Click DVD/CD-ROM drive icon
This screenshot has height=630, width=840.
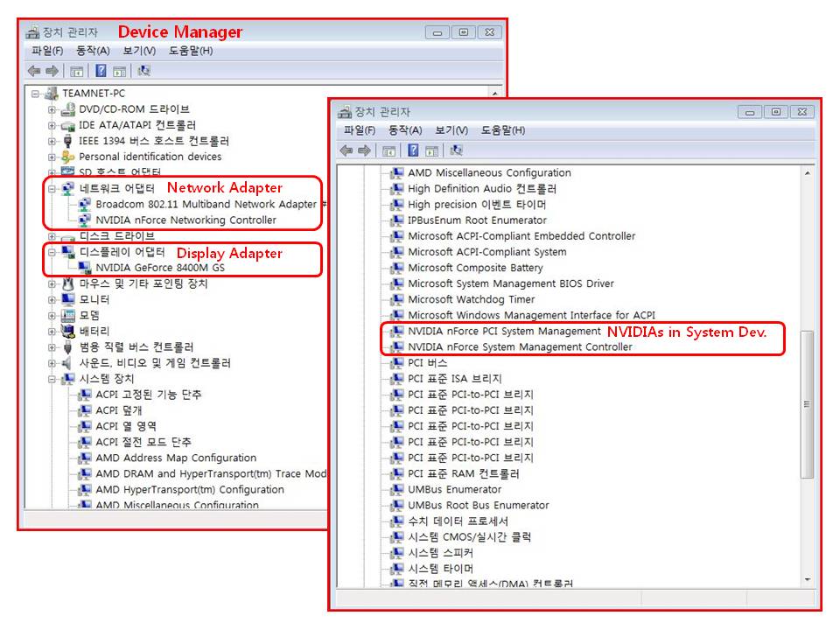[68, 109]
